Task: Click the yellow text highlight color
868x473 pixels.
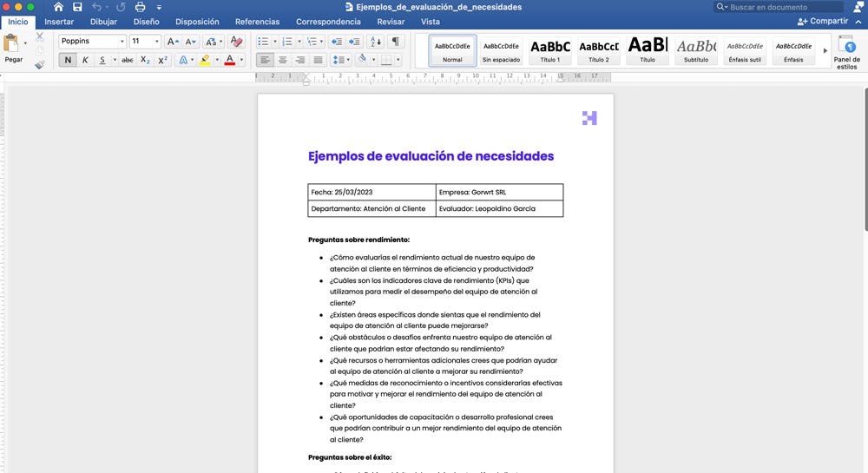Action: [x=204, y=60]
